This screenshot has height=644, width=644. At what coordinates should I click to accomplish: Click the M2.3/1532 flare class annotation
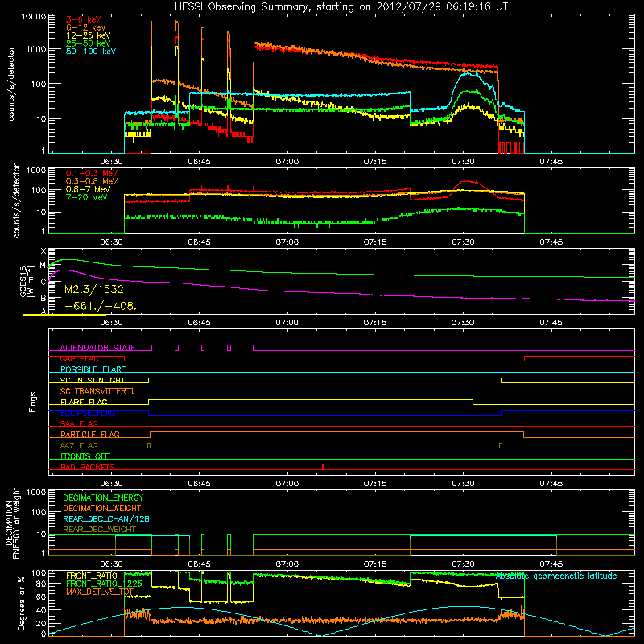94,290
